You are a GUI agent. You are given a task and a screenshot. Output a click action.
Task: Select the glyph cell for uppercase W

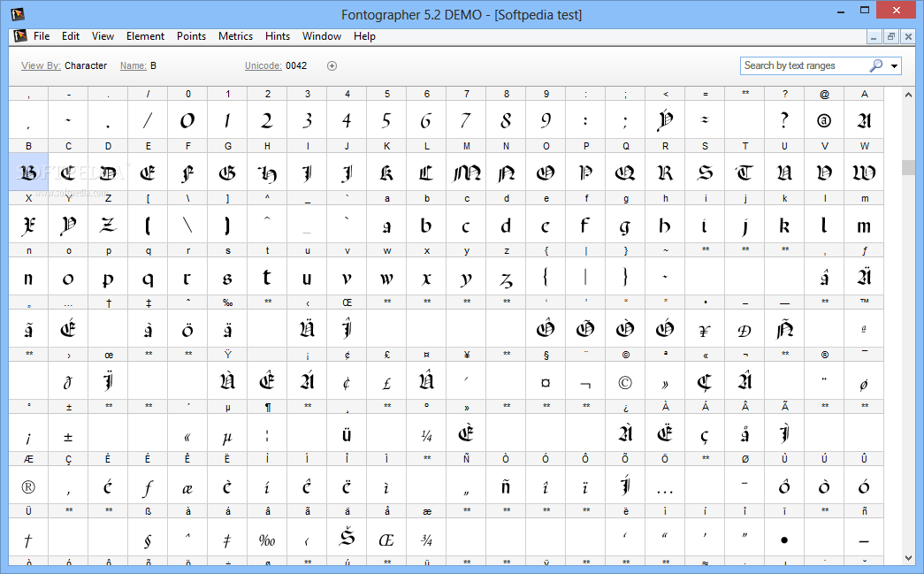tap(864, 172)
